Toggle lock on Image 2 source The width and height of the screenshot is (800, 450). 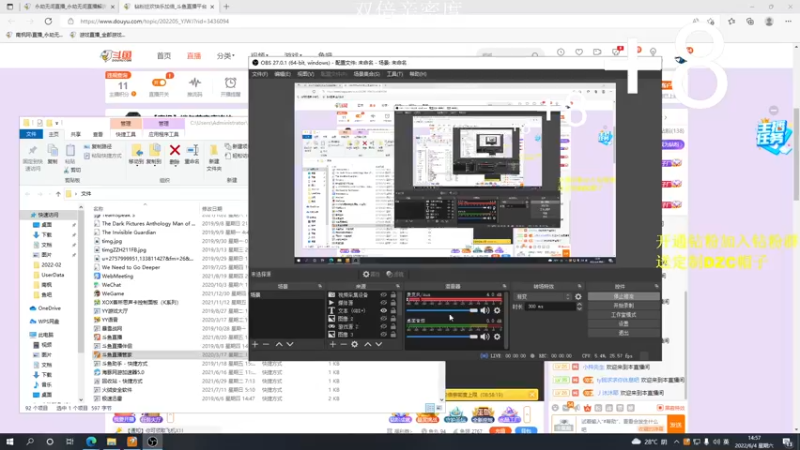click(393, 318)
